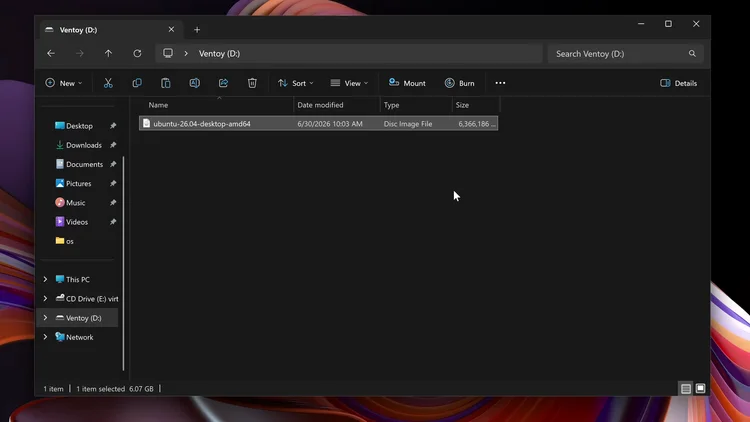
Task: Expand the This PC tree node
Action: [45, 279]
